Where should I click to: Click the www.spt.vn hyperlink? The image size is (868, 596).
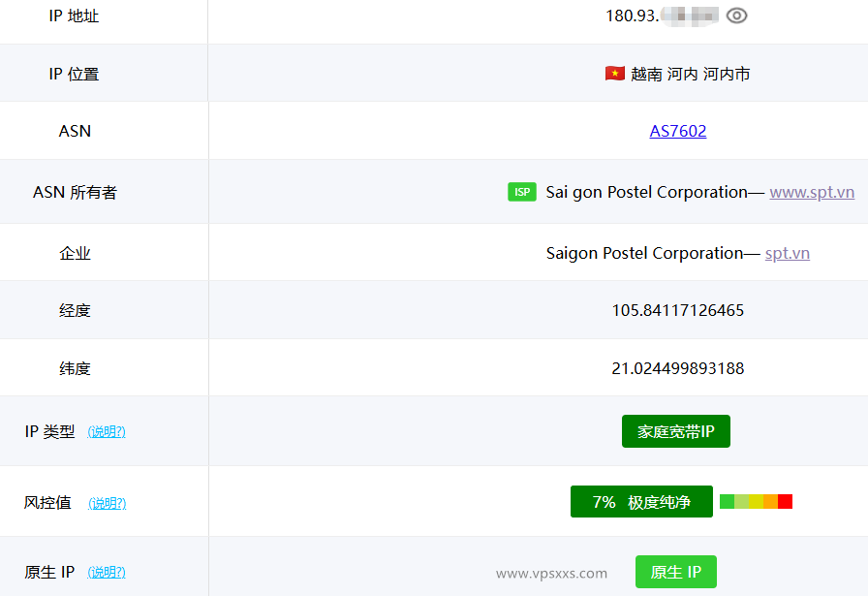pos(812,192)
